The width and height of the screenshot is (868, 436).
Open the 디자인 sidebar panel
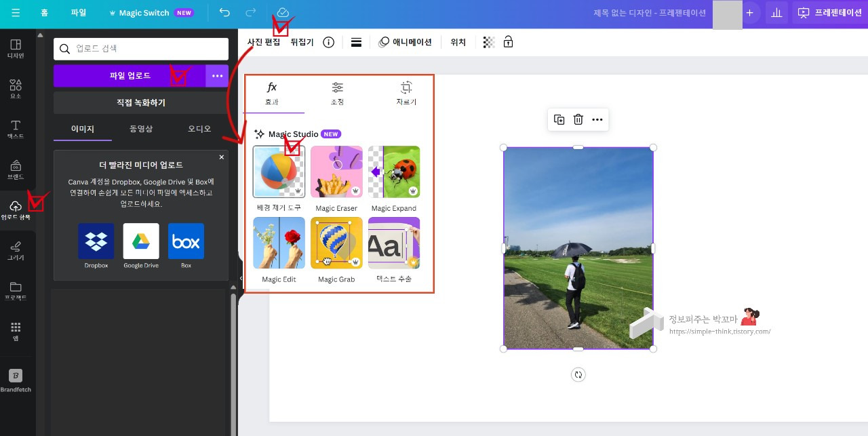(16, 49)
